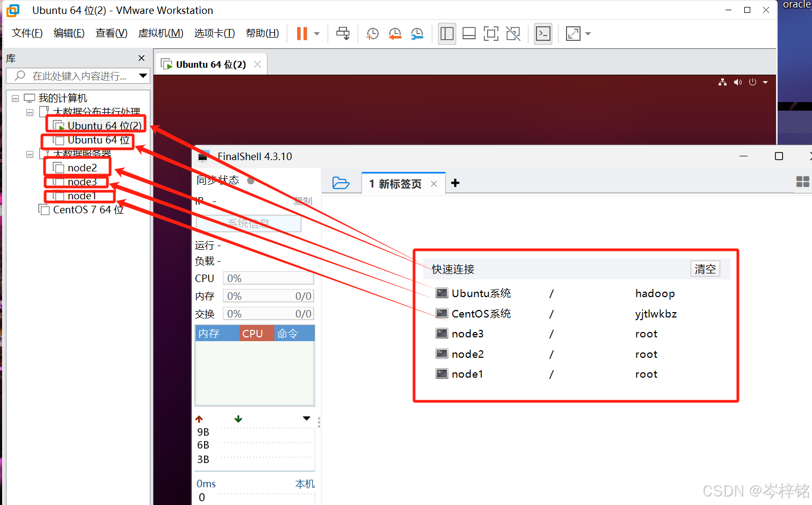
Task: Click the send Ctrl+Alt+Del toolbar icon
Action: coord(343,34)
